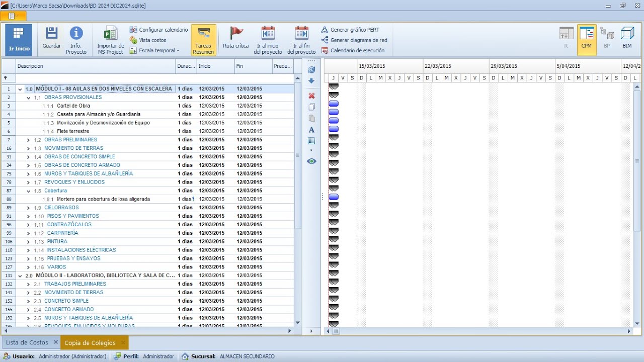Collapse OBRAS PROVISIONALES
Image resolution: width=644 pixels, height=362 pixels.
click(x=29, y=98)
